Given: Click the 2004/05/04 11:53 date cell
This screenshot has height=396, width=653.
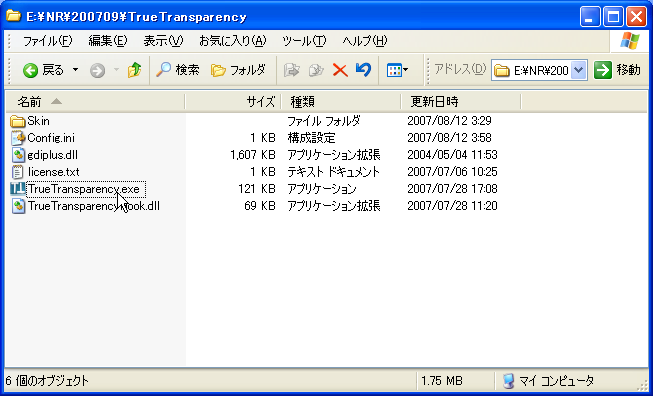Looking at the screenshot, I should [x=452, y=155].
